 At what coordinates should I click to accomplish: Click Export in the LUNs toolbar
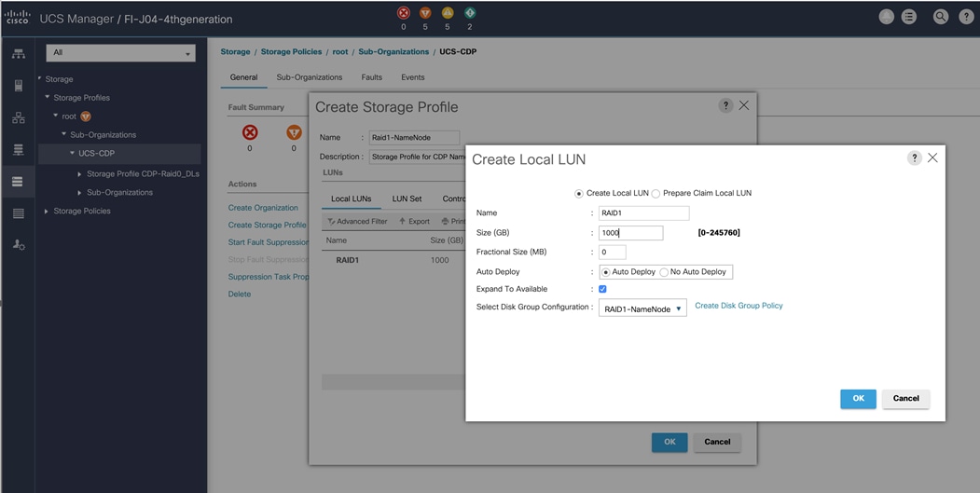(x=414, y=222)
